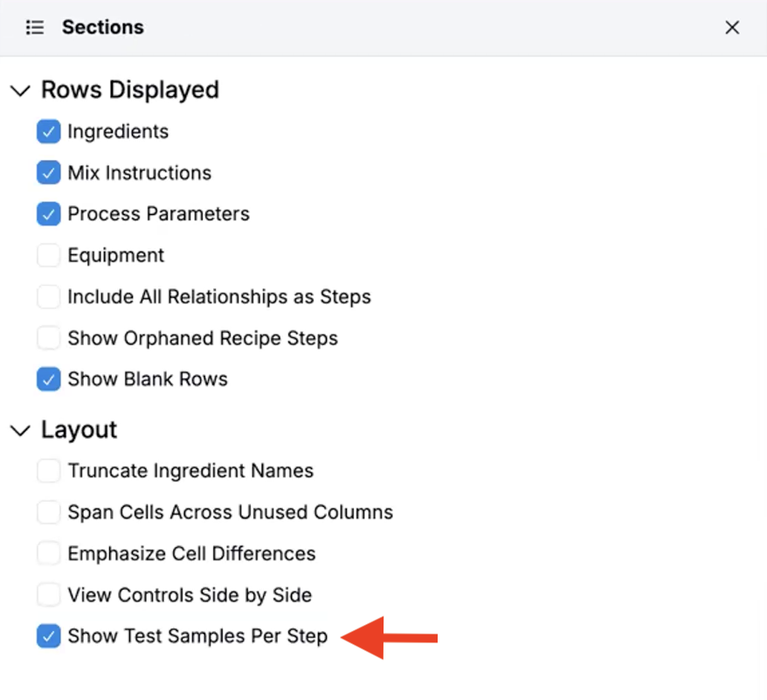Image resolution: width=767 pixels, height=700 pixels.
Task: Turn on Emphasize Cell Differences
Action: 49,554
